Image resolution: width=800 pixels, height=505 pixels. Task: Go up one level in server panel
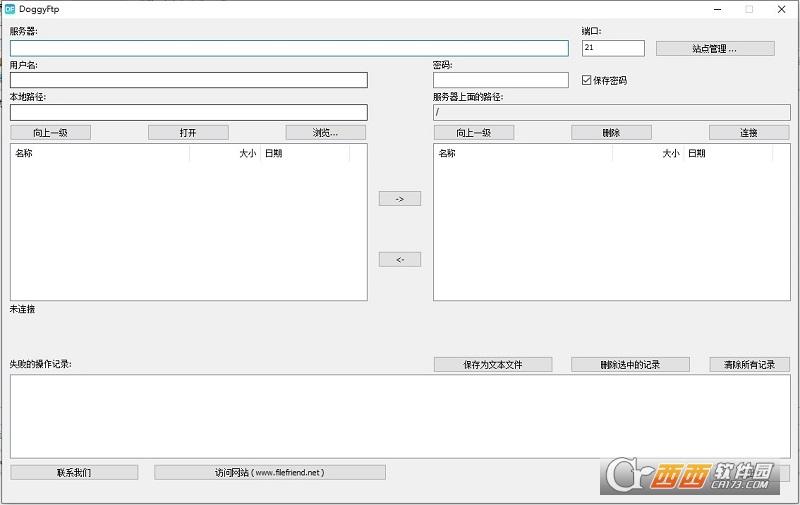(x=473, y=133)
